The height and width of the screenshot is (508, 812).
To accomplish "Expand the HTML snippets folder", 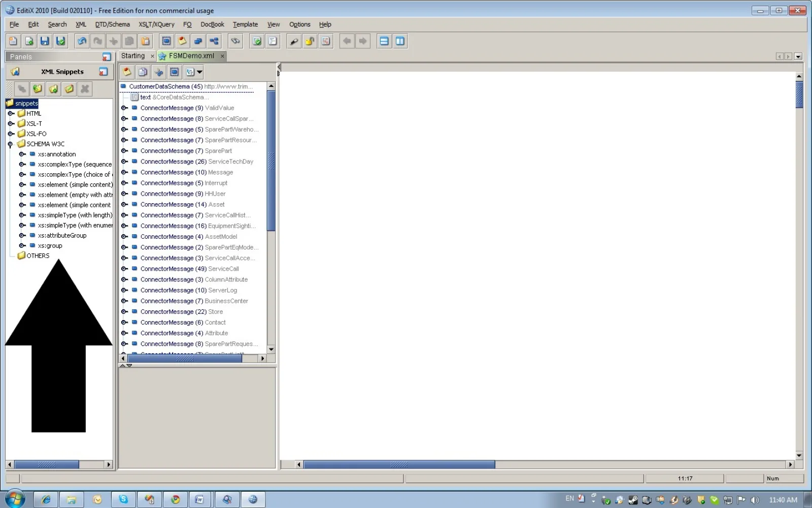I will tap(11, 113).
